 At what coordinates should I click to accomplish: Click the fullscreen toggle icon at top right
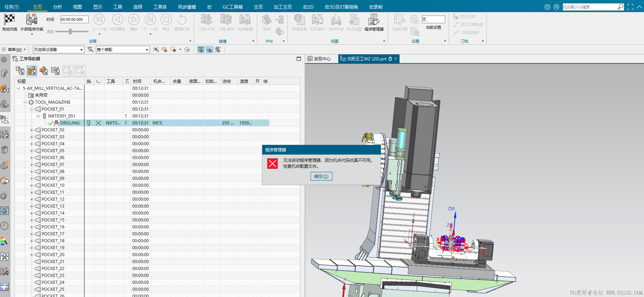coord(630,7)
